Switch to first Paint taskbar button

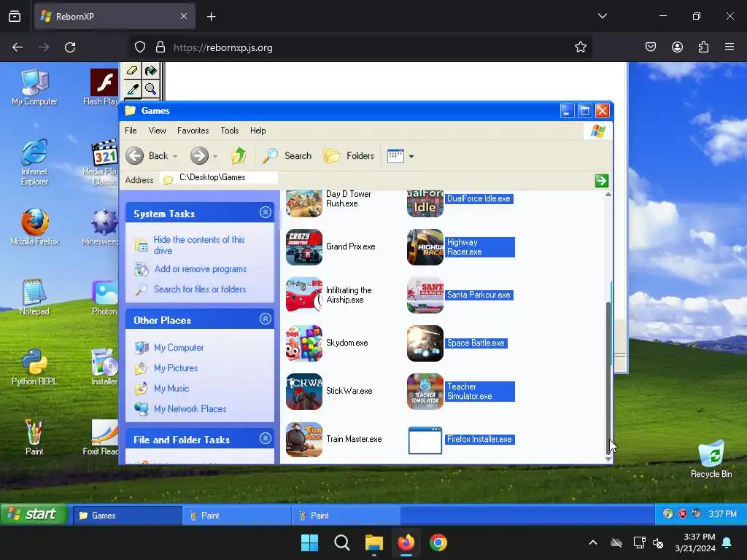[237, 516]
